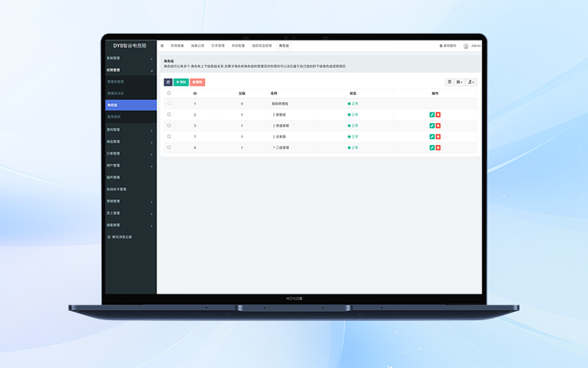Expand the 游戏管理 sidebar menu
Image resolution: width=588 pixels, height=368 pixels.
tap(129, 130)
